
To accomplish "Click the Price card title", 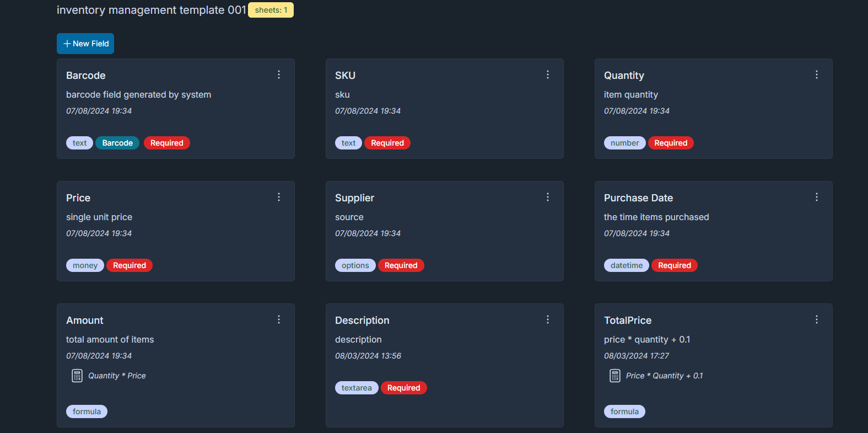I will 78,198.
